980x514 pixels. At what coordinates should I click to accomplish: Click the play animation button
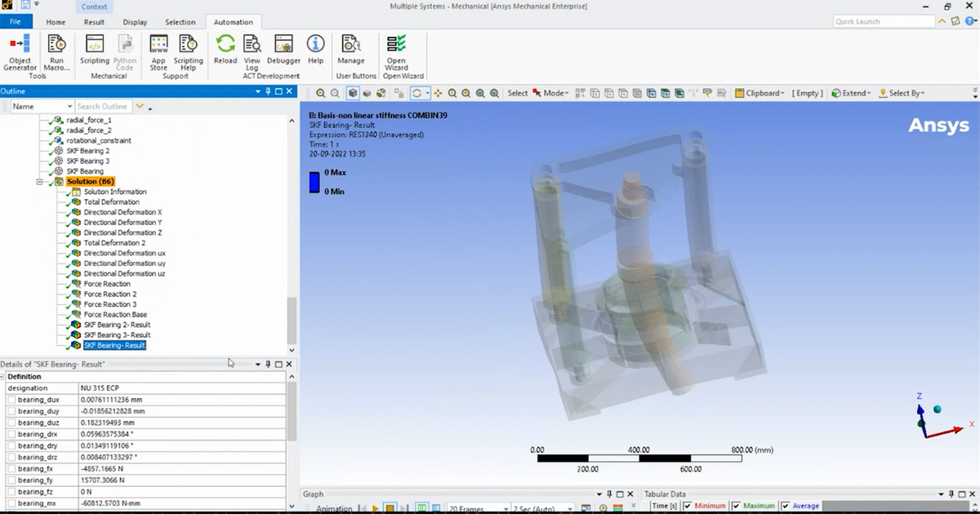click(376, 508)
